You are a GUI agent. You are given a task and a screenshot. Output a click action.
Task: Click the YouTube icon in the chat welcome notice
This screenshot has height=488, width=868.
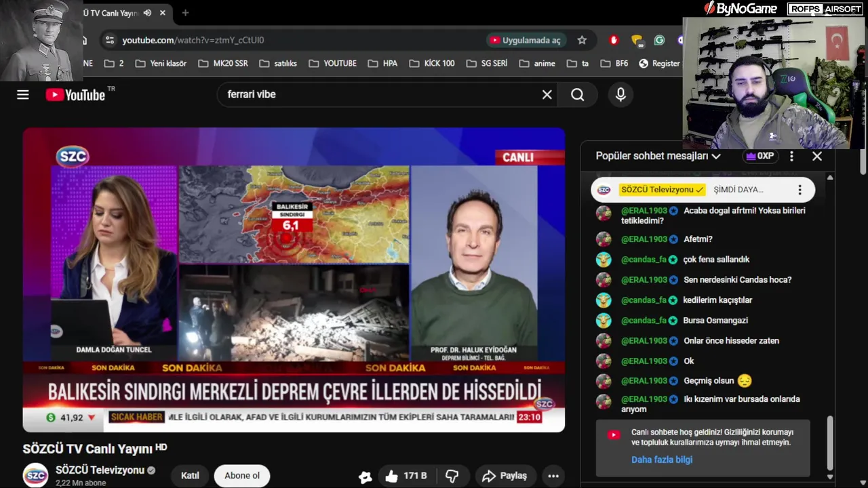[x=614, y=435]
